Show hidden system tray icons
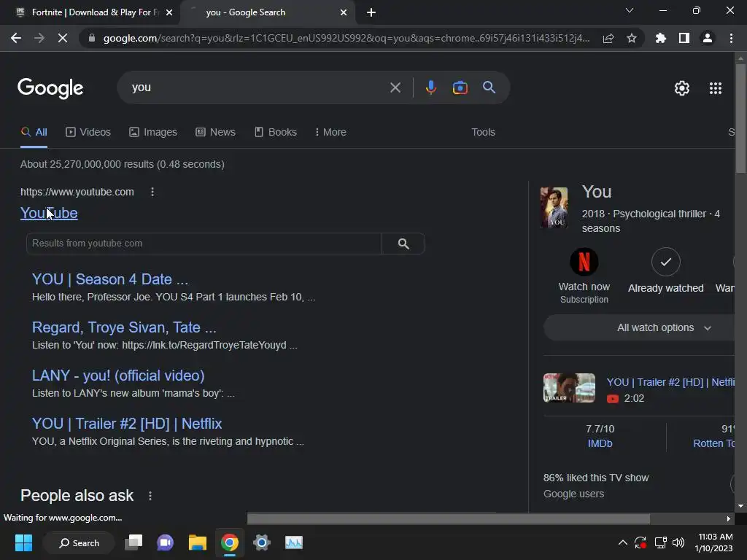The width and height of the screenshot is (747, 560). [x=622, y=542]
